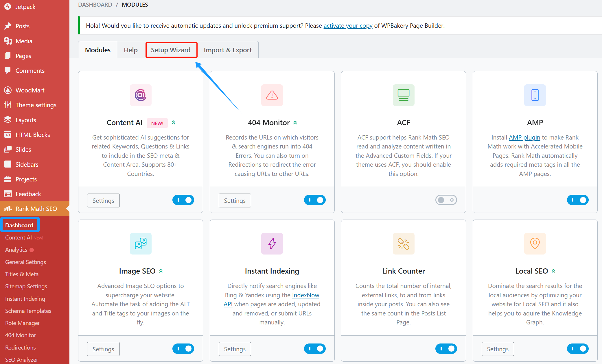Click the 404 Monitor warning icon

272,95
